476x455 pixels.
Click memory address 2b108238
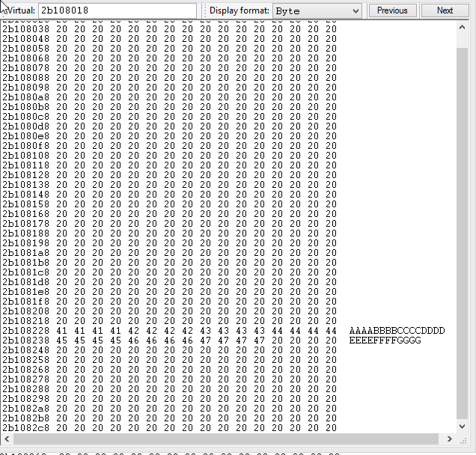26,341
